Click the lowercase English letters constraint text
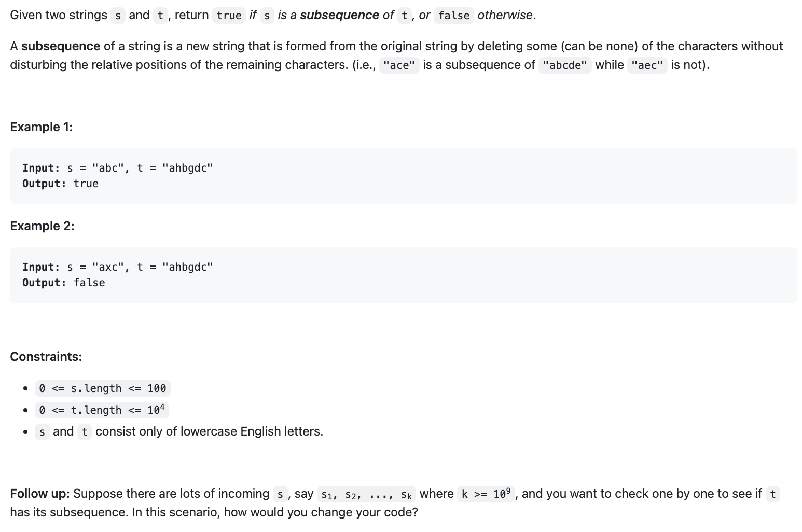The width and height of the screenshot is (802, 532). pyautogui.click(x=179, y=431)
